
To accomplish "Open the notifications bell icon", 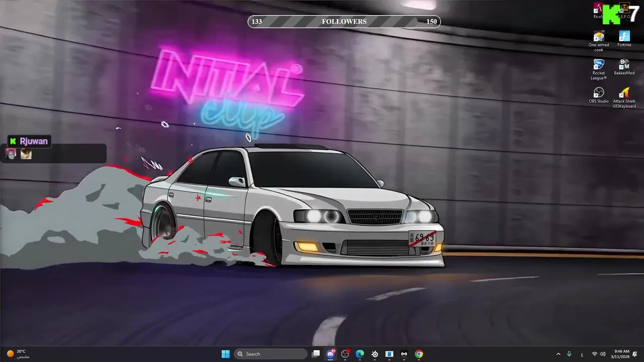I will (x=635, y=354).
